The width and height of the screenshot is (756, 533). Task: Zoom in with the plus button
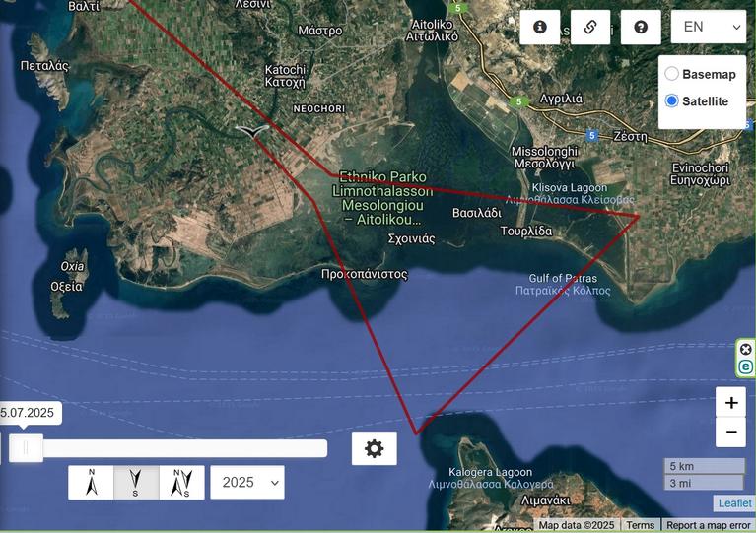[x=731, y=402]
